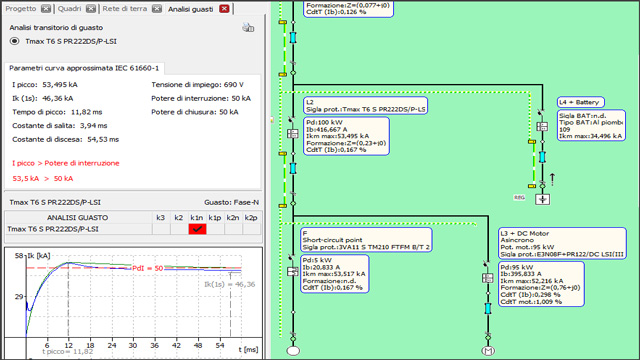
Task: Click the print icon in Analisi transitorio panel
Action: (x=248, y=28)
